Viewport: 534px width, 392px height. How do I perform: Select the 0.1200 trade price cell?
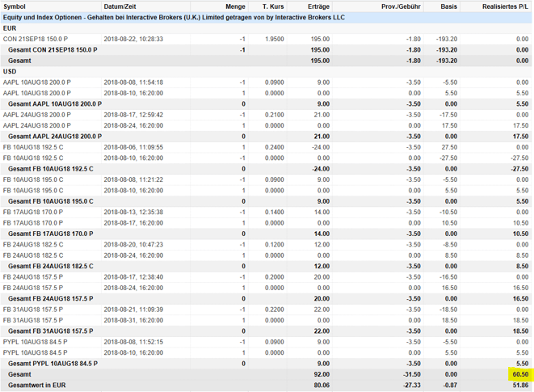(x=275, y=245)
